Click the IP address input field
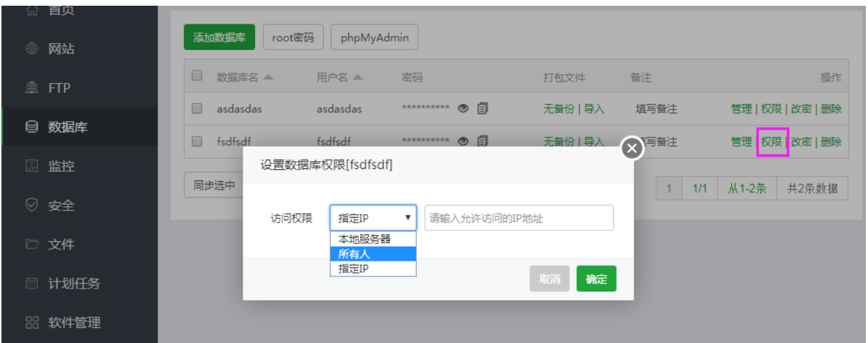The height and width of the screenshot is (343, 868). (519, 218)
